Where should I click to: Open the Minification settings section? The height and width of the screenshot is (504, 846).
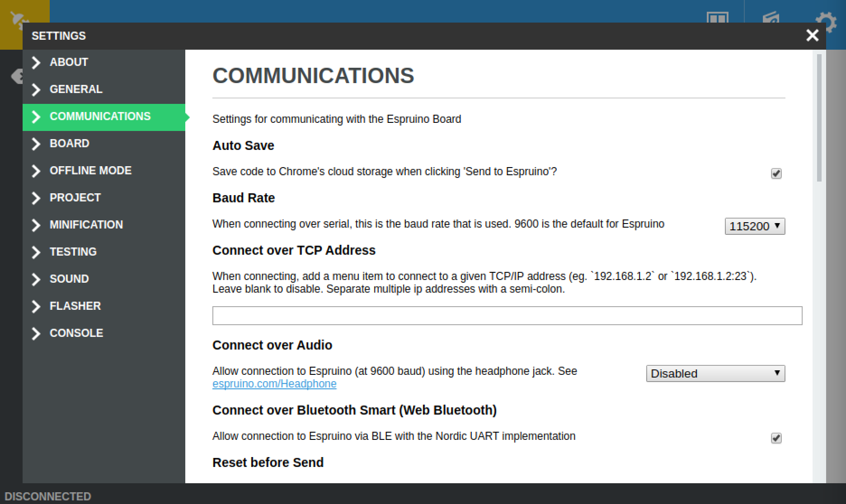(x=104, y=225)
